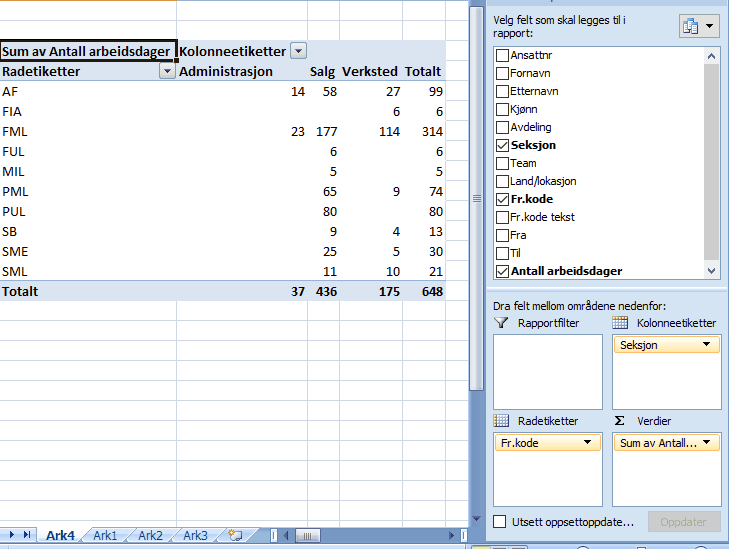Open the Kolonneetiketter filter dropdown in the pivot table

point(298,51)
